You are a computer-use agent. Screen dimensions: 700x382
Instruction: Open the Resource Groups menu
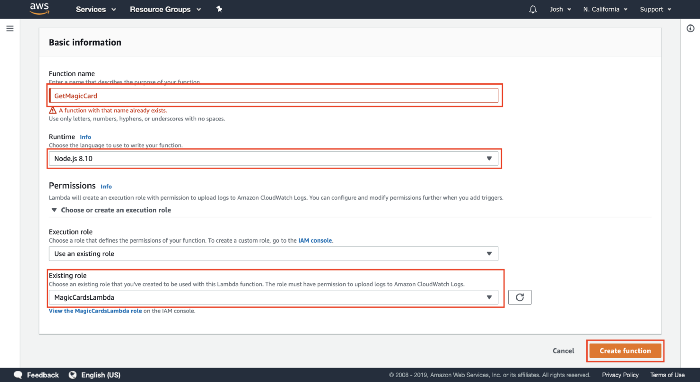[165, 9]
